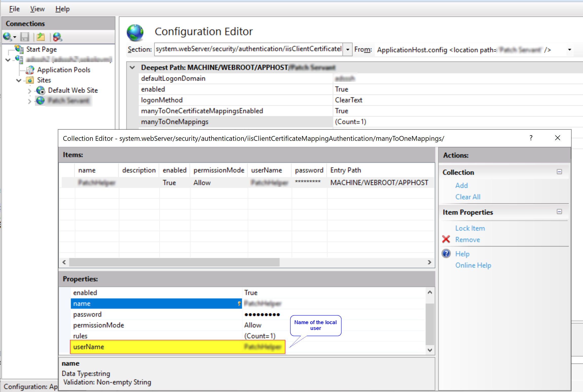Open the From location dropdown
This screenshot has width=583, height=392.
(570, 50)
